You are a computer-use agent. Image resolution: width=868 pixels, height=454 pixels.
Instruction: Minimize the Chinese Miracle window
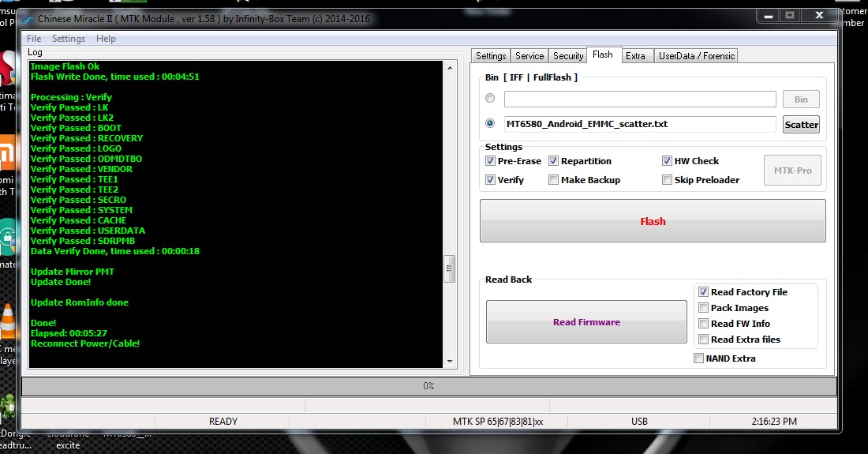tap(769, 16)
